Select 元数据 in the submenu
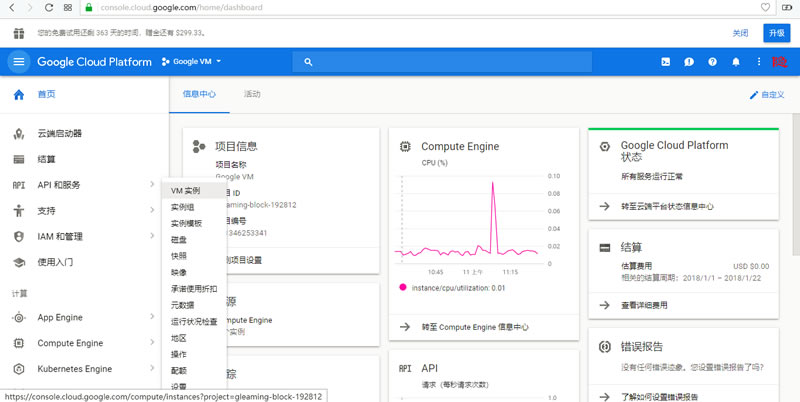 tap(194, 305)
